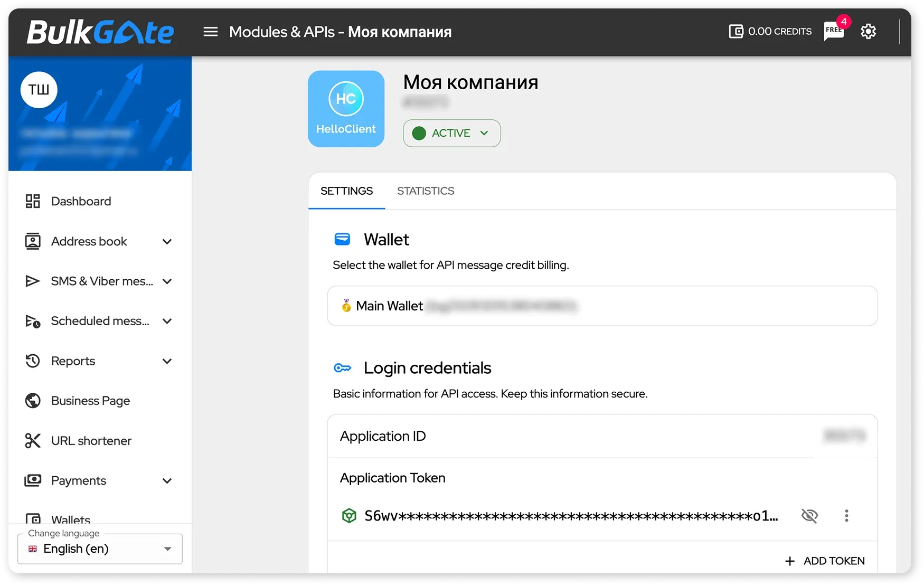The image size is (924, 586).
Task: Open the Change language dropdown
Action: (99, 549)
